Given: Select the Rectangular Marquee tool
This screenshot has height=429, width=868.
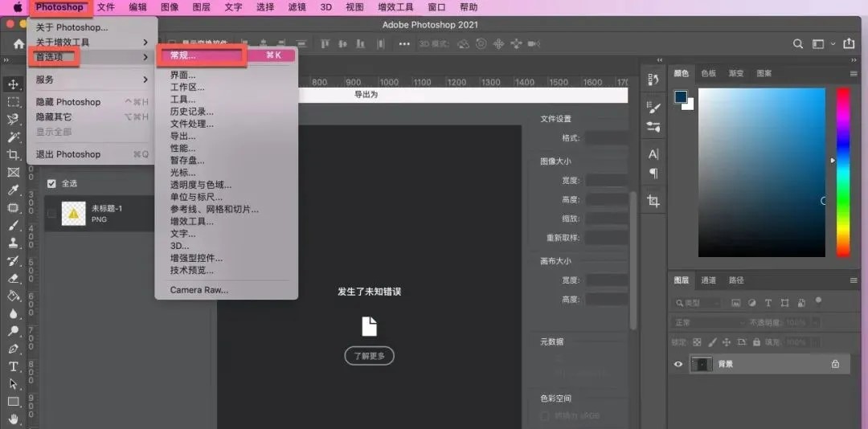Looking at the screenshot, I should coord(14,102).
